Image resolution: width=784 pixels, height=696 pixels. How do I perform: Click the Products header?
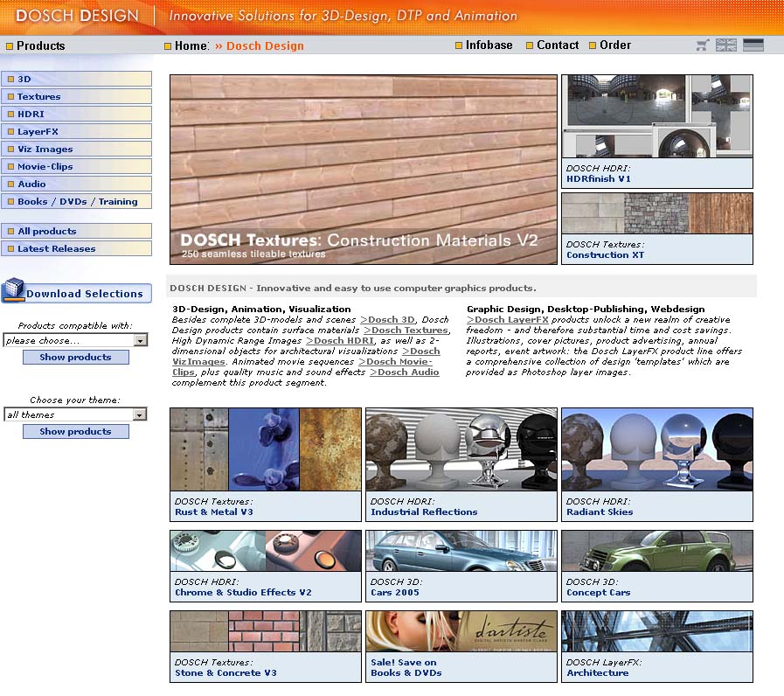40,46
